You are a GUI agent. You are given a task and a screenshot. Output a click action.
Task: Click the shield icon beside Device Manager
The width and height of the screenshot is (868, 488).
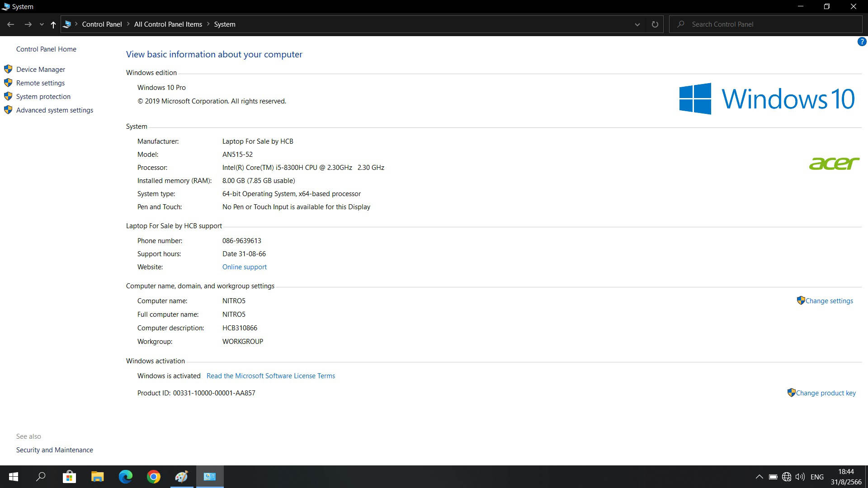pyautogui.click(x=8, y=69)
